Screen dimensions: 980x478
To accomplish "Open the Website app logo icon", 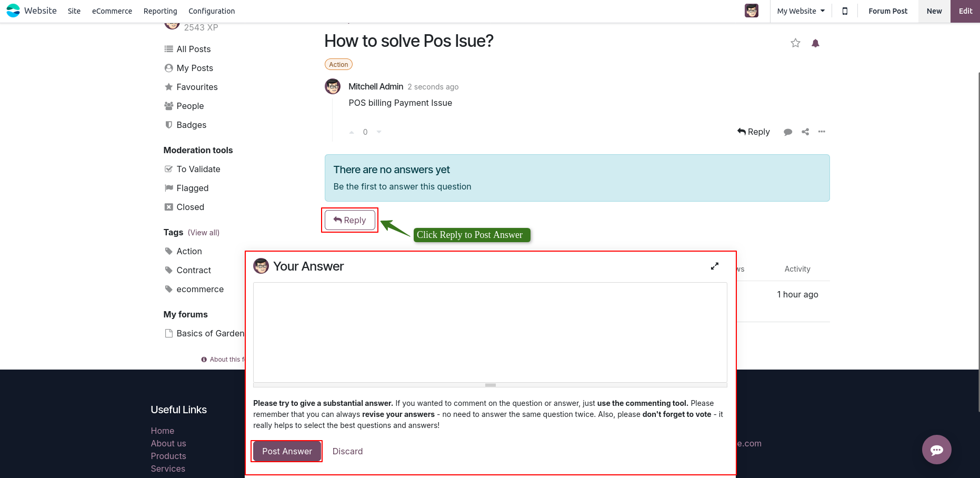I will click(x=13, y=11).
